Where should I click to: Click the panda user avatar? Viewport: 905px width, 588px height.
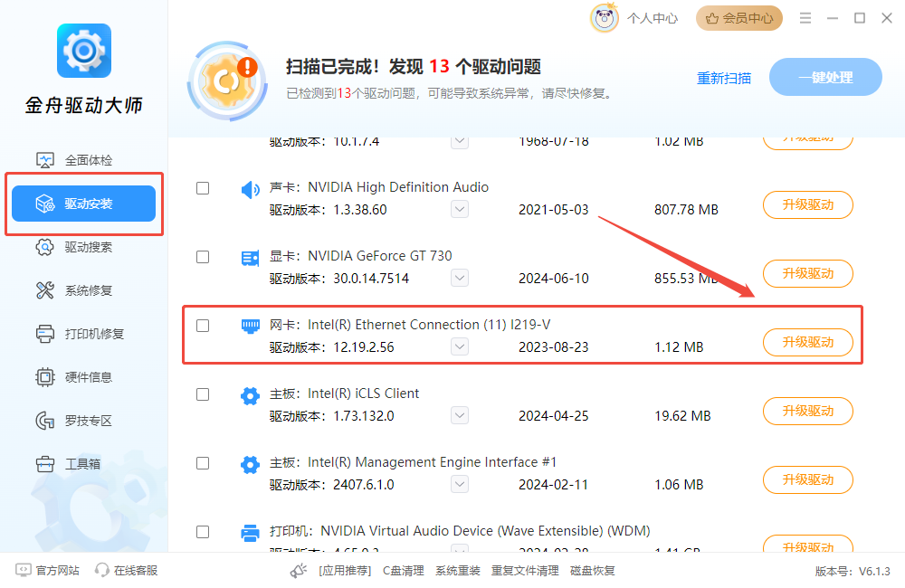(x=605, y=18)
